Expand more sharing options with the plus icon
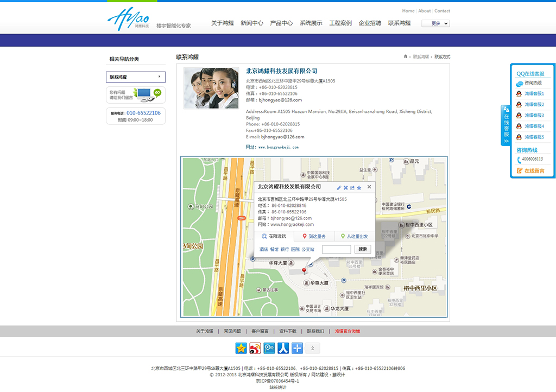 click(296, 348)
